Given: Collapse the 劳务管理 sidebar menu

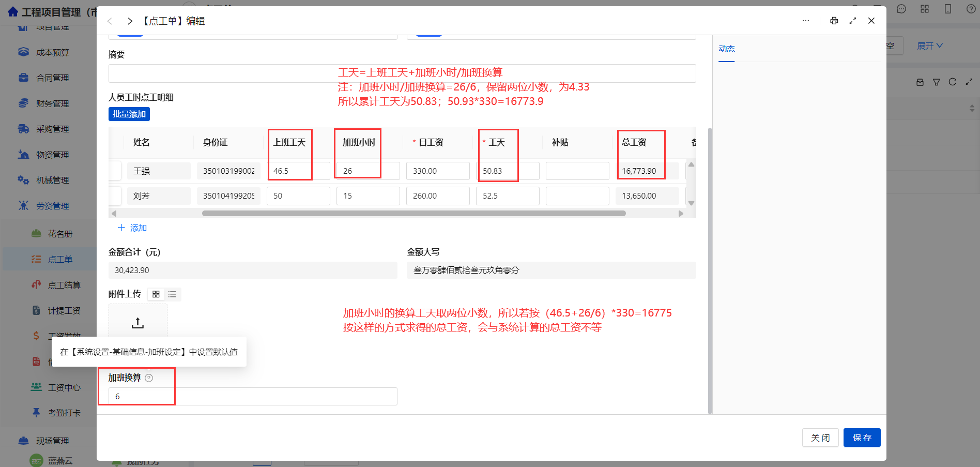Looking at the screenshot, I should [52, 206].
